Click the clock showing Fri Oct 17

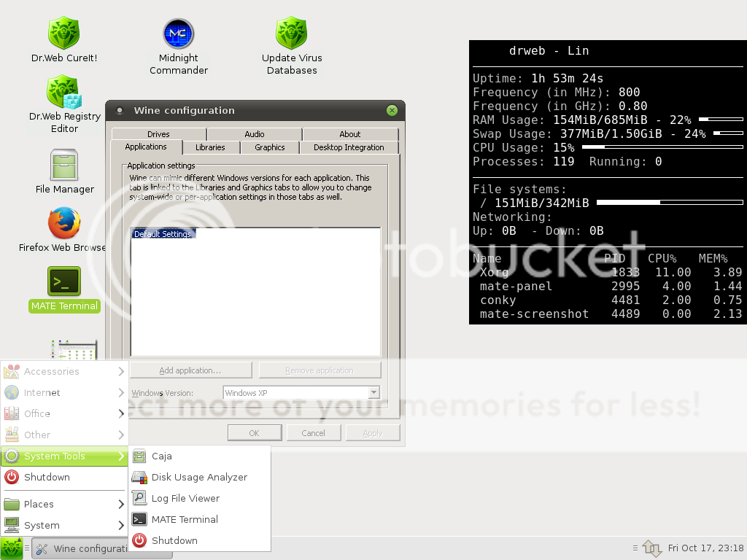(x=705, y=548)
